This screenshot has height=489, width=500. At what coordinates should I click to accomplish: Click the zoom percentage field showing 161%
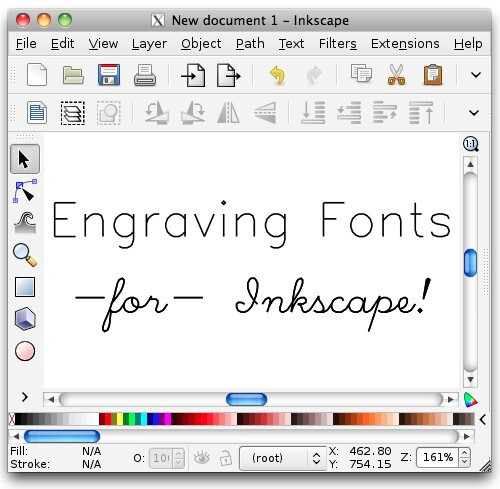[x=437, y=457]
